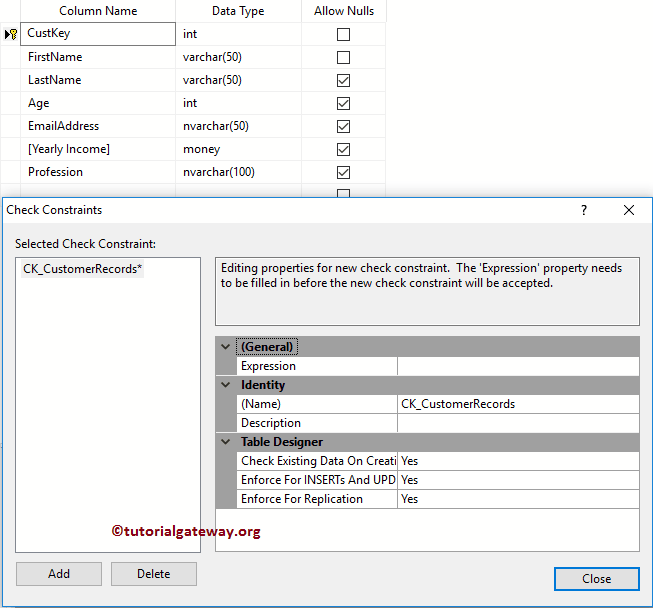The image size is (653, 608).
Task: Click the Table Designer group header label
Action: tap(282, 441)
